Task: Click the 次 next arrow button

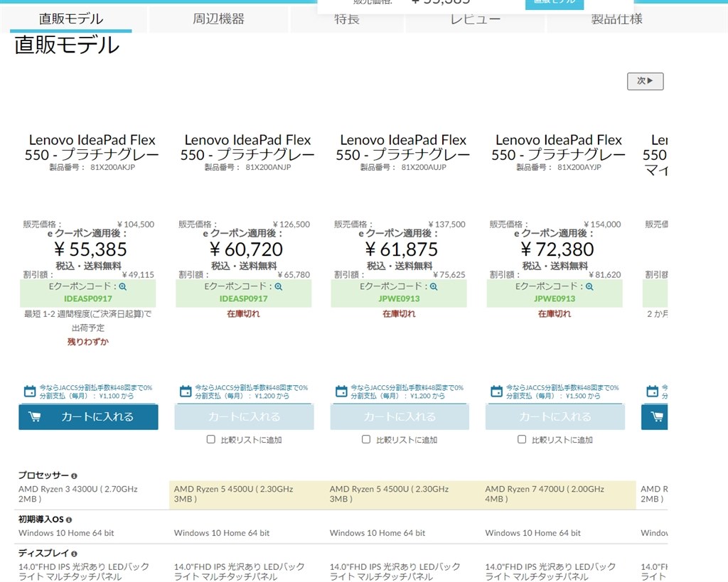Action: point(645,81)
